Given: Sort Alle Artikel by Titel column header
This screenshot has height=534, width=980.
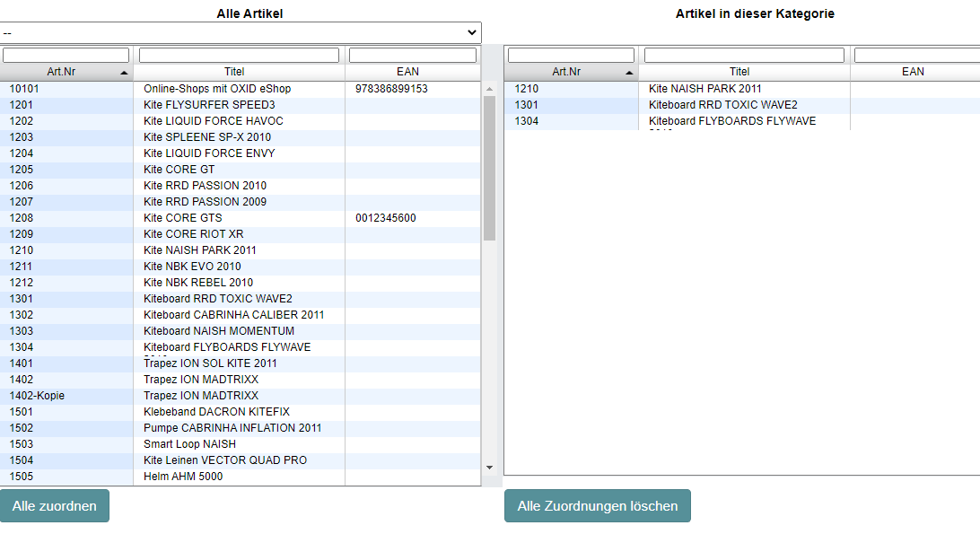Looking at the screenshot, I should click(x=239, y=72).
